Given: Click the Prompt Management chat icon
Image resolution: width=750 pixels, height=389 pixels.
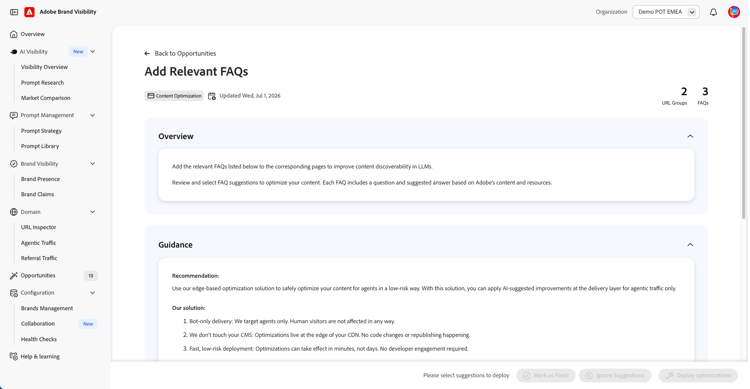Looking at the screenshot, I should 13,115.
